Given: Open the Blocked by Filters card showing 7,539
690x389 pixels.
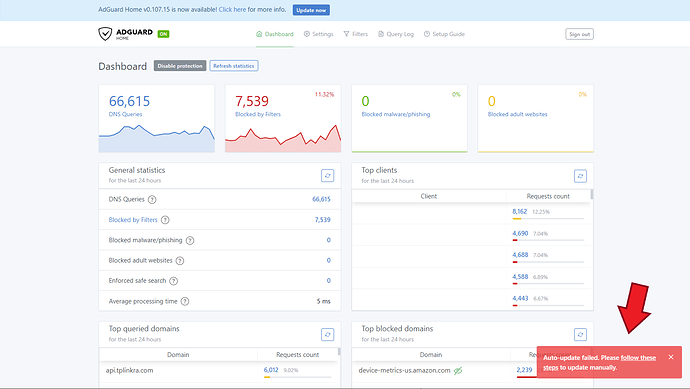Looking at the screenshot, I should click(x=283, y=118).
